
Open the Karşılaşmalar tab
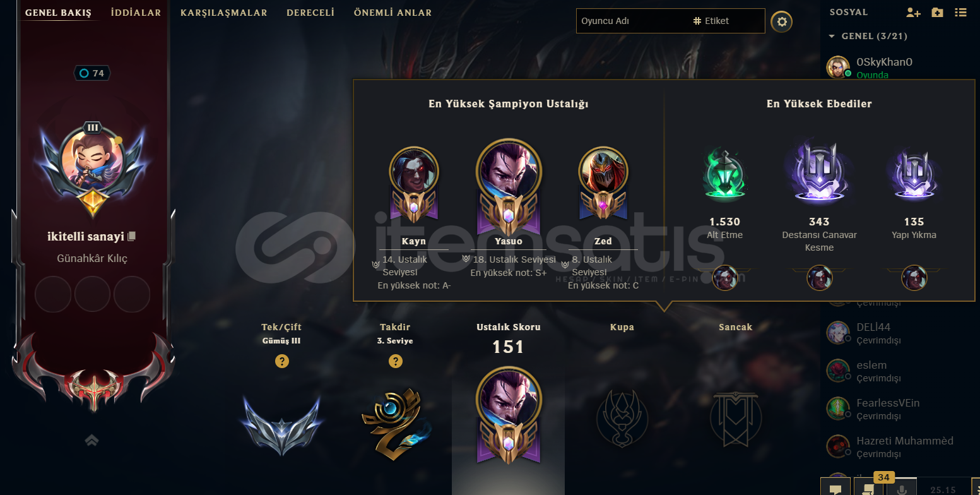pyautogui.click(x=224, y=13)
